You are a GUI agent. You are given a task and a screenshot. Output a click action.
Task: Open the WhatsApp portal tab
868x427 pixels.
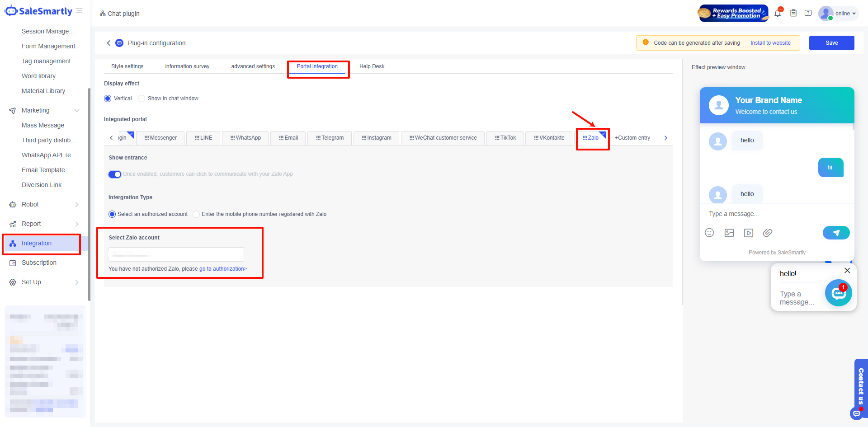click(x=245, y=138)
